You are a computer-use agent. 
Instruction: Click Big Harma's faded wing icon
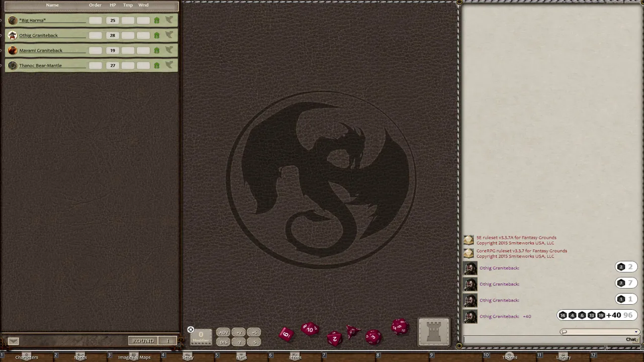pyautogui.click(x=169, y=20)
